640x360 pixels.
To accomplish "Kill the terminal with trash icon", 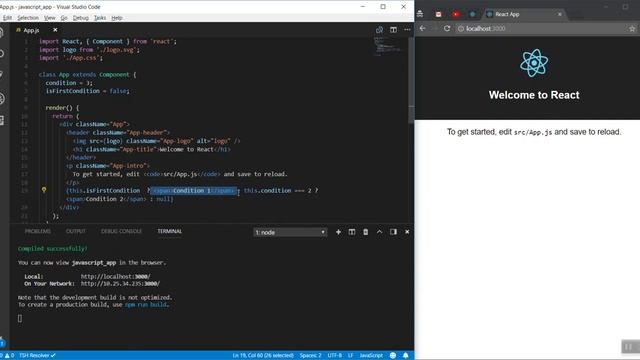I will (365, 232).
